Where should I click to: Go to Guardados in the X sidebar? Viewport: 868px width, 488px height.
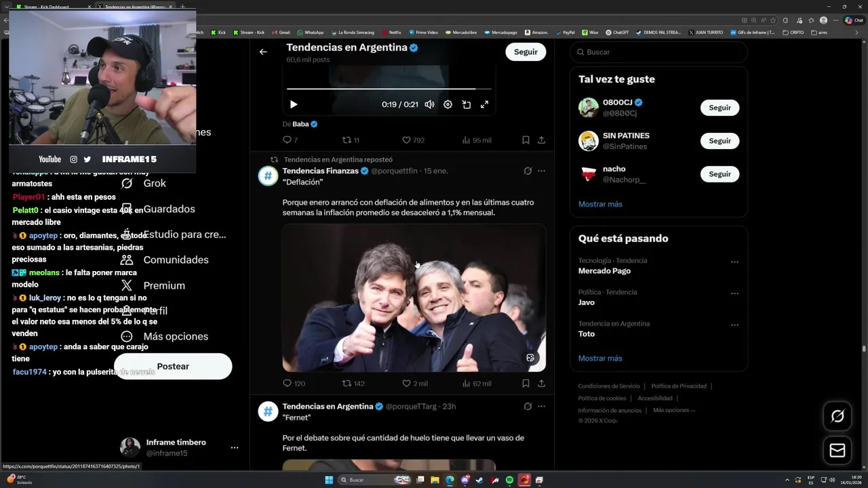(x=157, y=209)
